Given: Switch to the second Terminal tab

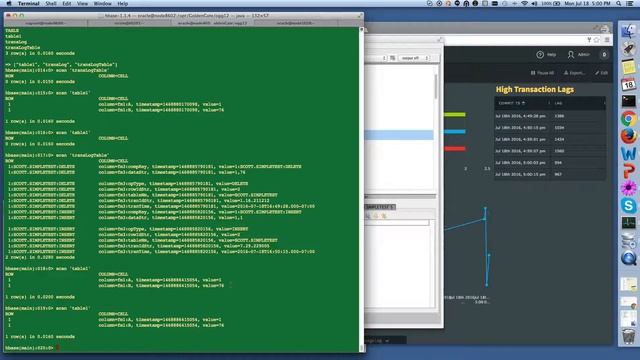Looking at the screenshot, I should point(129,23).
